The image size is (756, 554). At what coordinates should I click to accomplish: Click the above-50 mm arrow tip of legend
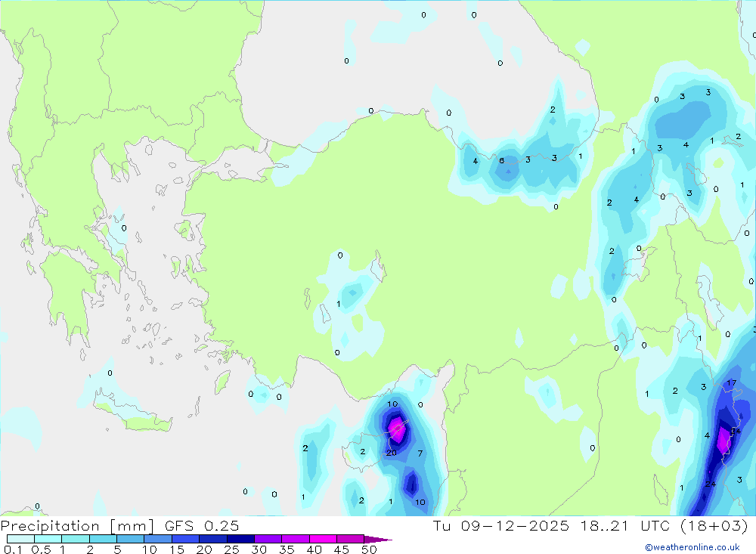click(377, 540)
